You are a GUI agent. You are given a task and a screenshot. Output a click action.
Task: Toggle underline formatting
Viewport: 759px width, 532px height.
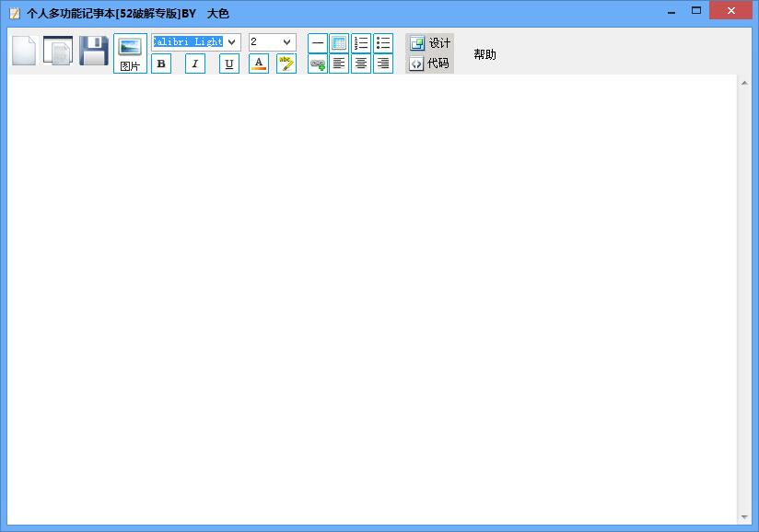pos(229,64)
